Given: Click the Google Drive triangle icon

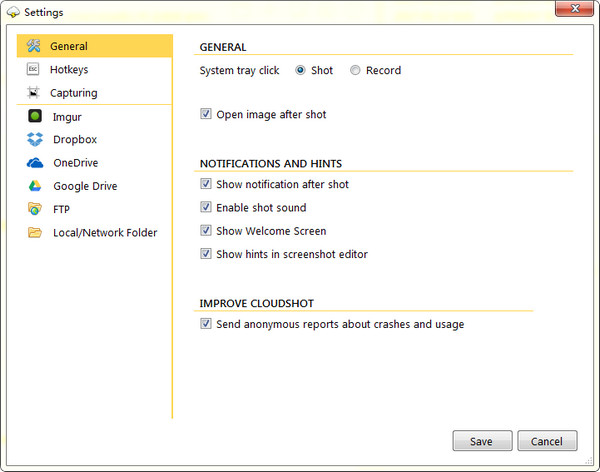Looking at the screenshot, I should tap(35, 186).
